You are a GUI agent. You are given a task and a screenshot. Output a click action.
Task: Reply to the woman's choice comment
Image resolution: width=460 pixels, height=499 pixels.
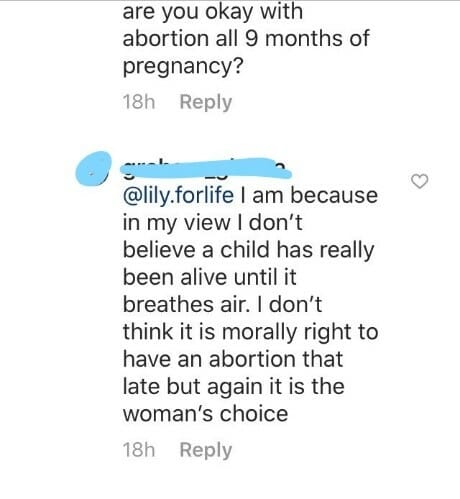[x=206, y=450]
